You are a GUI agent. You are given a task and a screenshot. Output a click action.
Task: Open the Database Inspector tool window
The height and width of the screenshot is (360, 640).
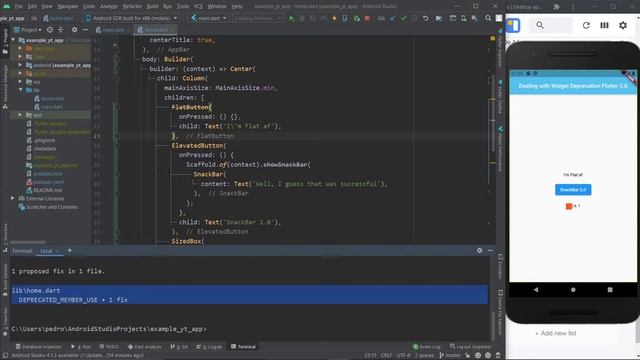click(38, 347)
